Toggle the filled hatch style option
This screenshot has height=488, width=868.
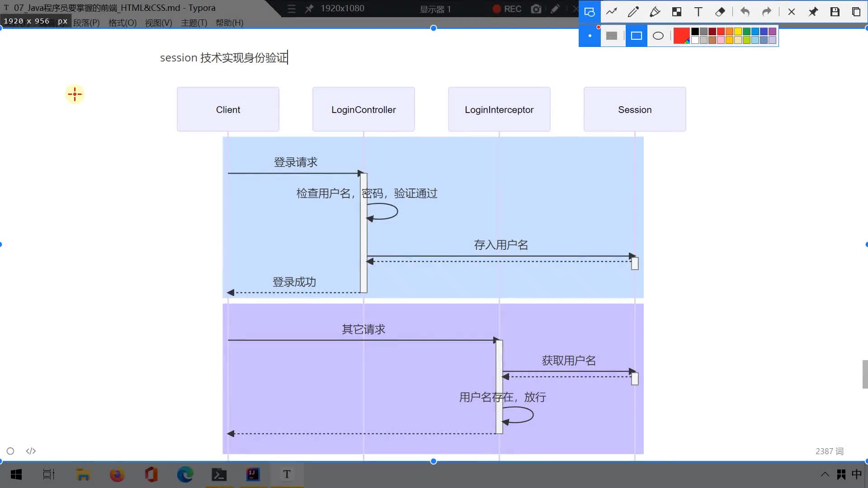[612, 36]
